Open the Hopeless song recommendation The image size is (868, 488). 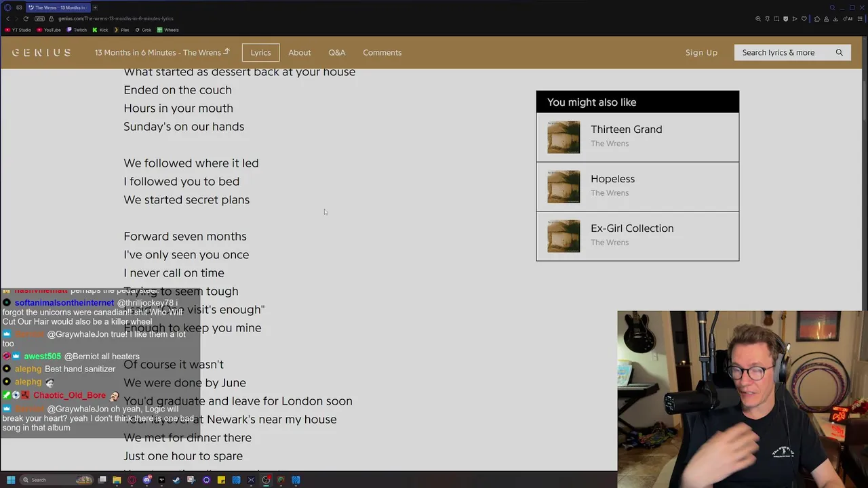click(637, 186)
